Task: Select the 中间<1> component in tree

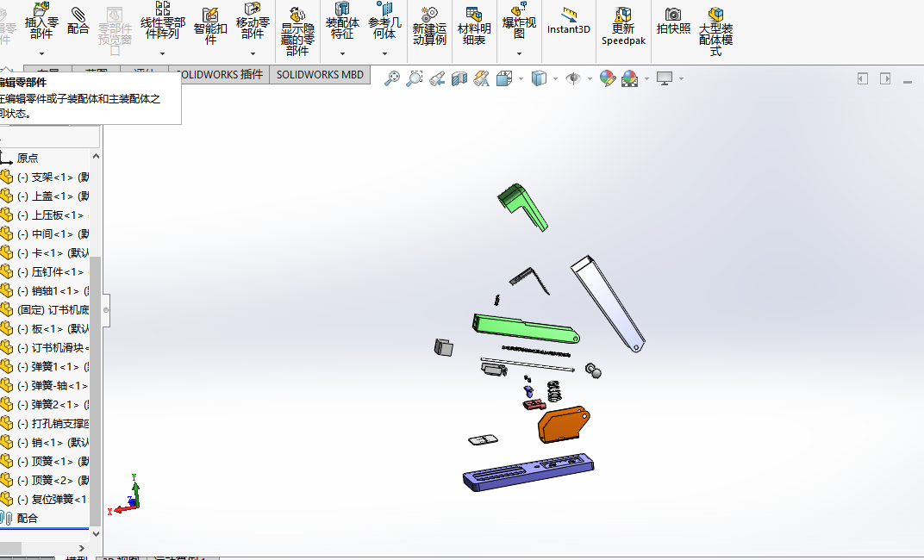Action: pos(45,233)
